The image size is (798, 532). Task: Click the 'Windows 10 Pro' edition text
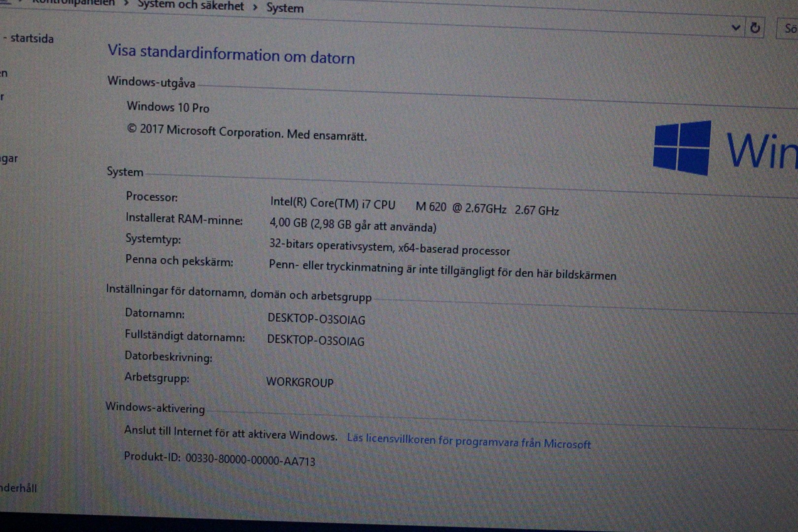168,107
